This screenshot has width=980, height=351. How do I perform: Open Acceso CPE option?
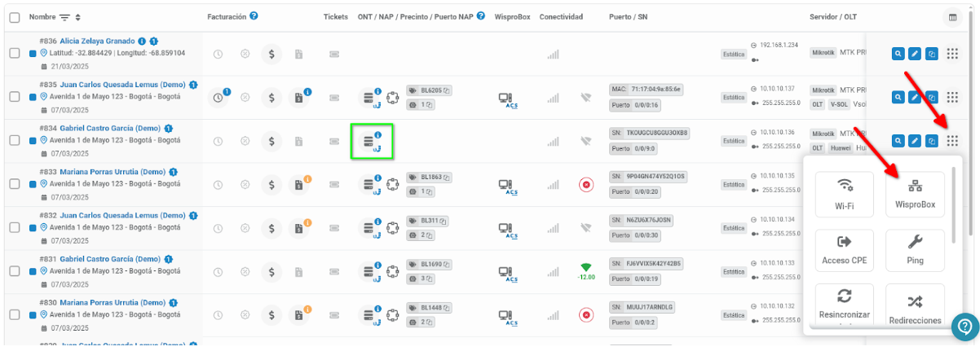coord(844,251)
